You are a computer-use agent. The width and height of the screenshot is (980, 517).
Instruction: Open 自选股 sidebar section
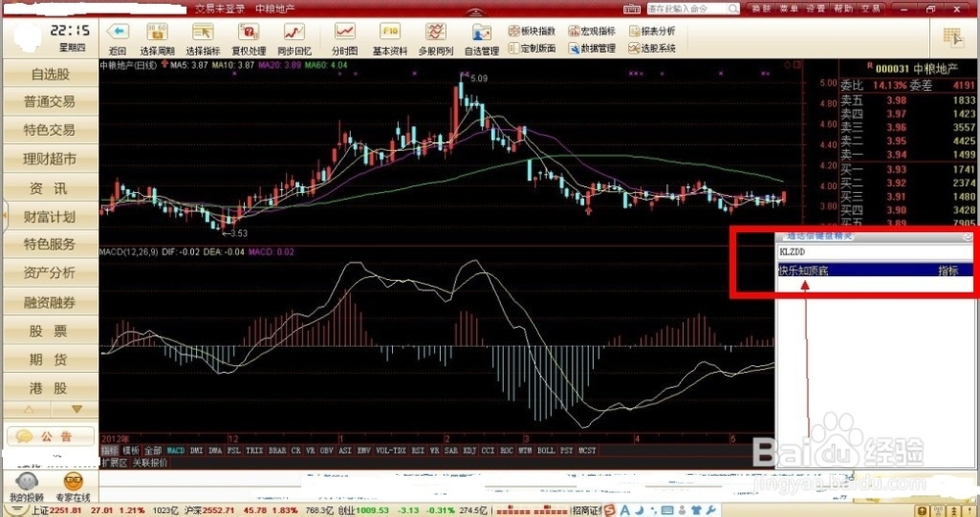click(x=51, y=73)
